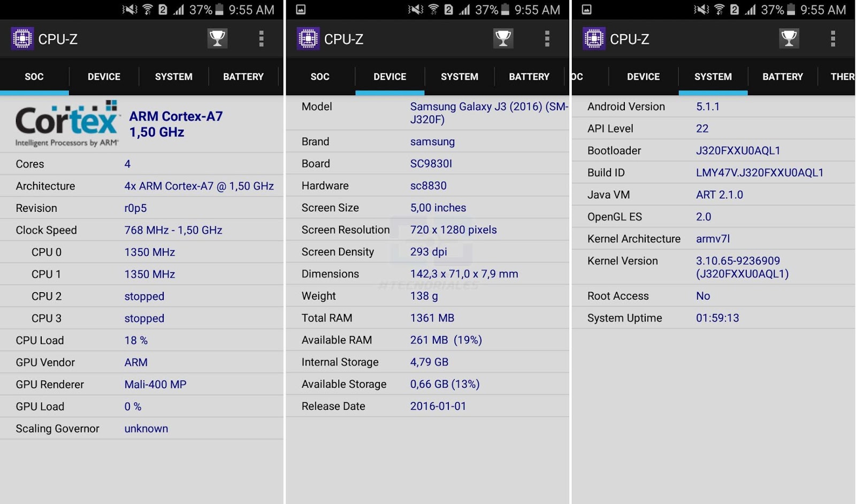Image resolution: width=856 pixels, height=504 pixels.
Task: Tap the Model value Samsung Galaxy J3 (2016)
Action: [489, 112]
